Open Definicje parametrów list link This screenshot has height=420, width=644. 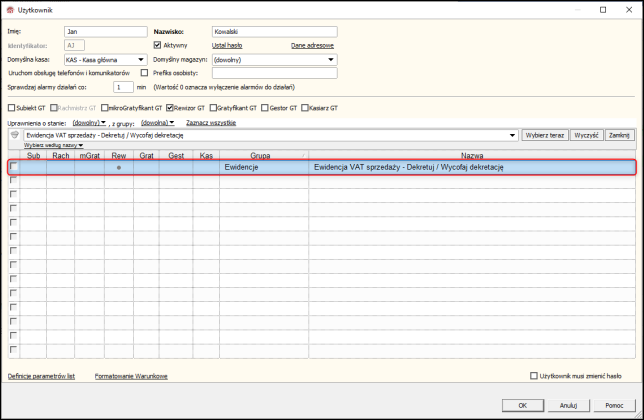click(41, 376)
